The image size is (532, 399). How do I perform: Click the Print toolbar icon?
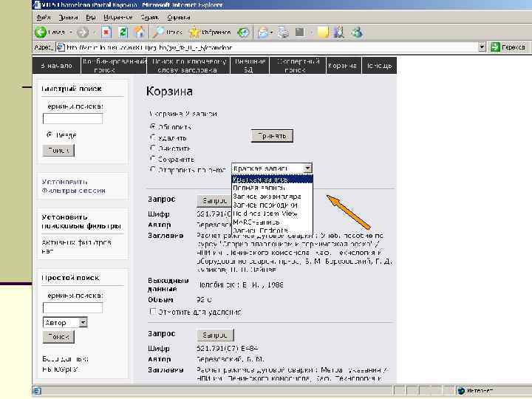pos(283,33)
